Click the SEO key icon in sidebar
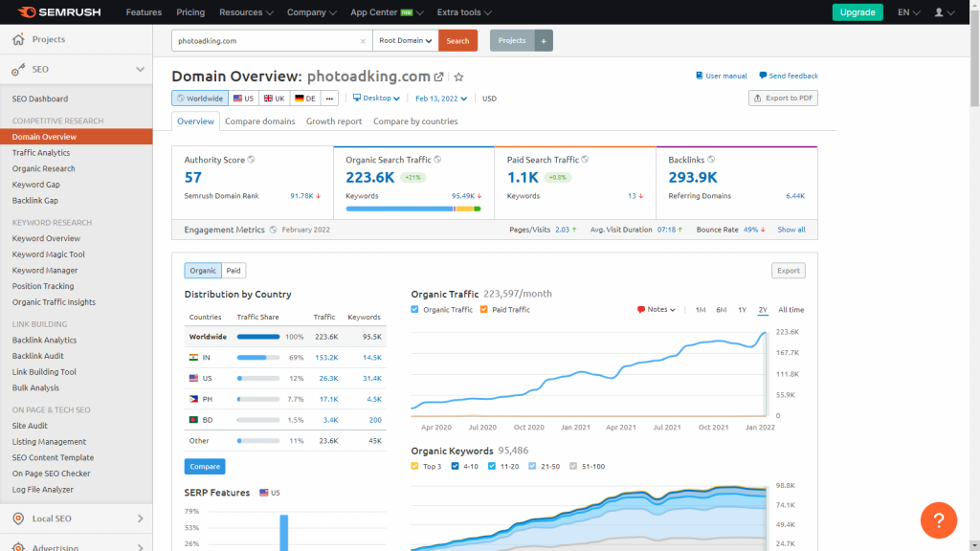Viewport: 980px width, 551px height. pyautogui.click(x=18, y=69)
